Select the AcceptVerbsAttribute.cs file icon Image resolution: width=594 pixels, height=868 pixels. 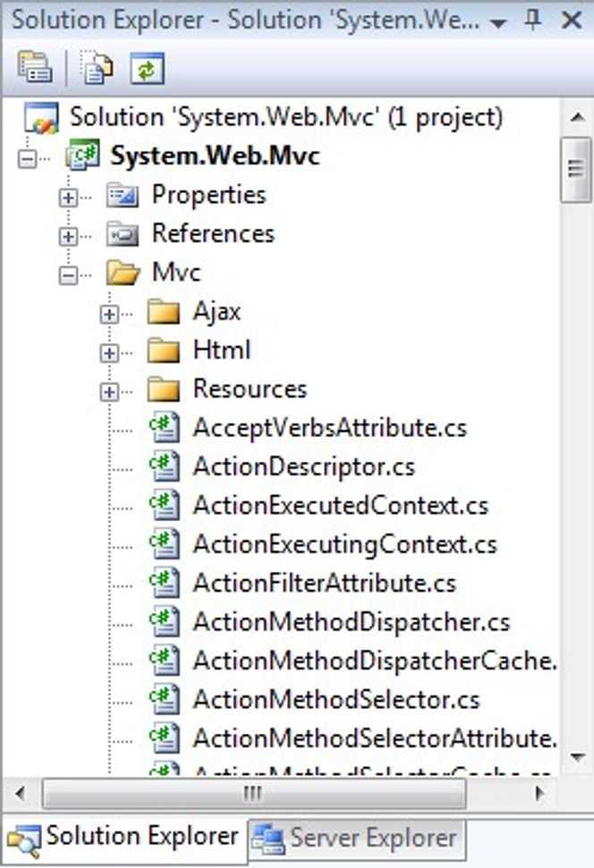[165, 428]
